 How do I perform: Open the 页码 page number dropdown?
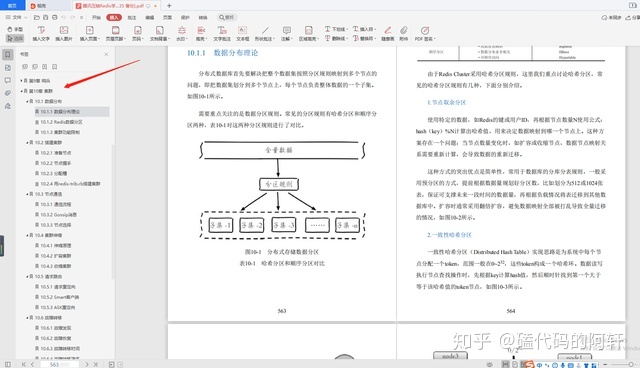[x=138, y=33]
